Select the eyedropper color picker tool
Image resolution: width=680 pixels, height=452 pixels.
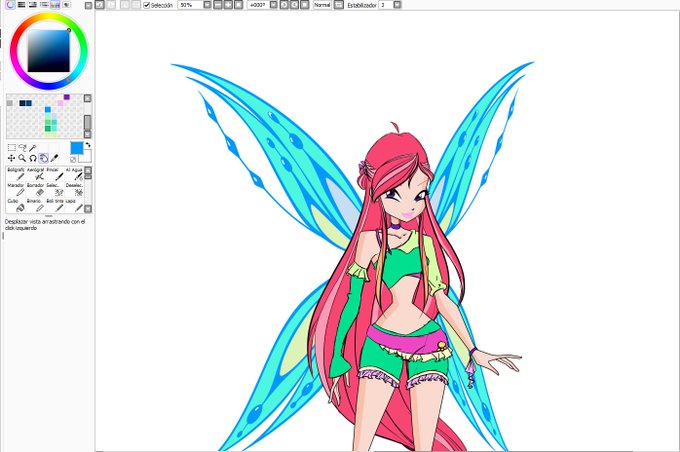coord(54,158)
